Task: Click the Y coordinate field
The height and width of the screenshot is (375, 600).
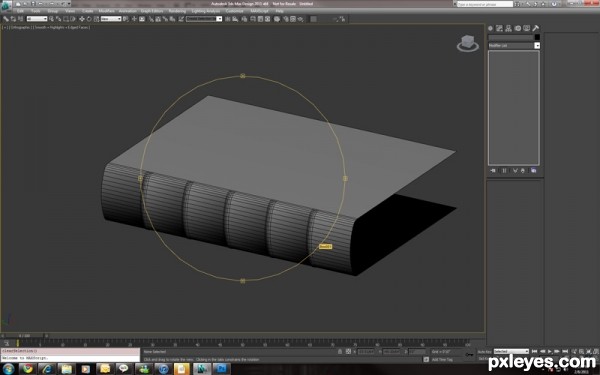Action: 391,351
